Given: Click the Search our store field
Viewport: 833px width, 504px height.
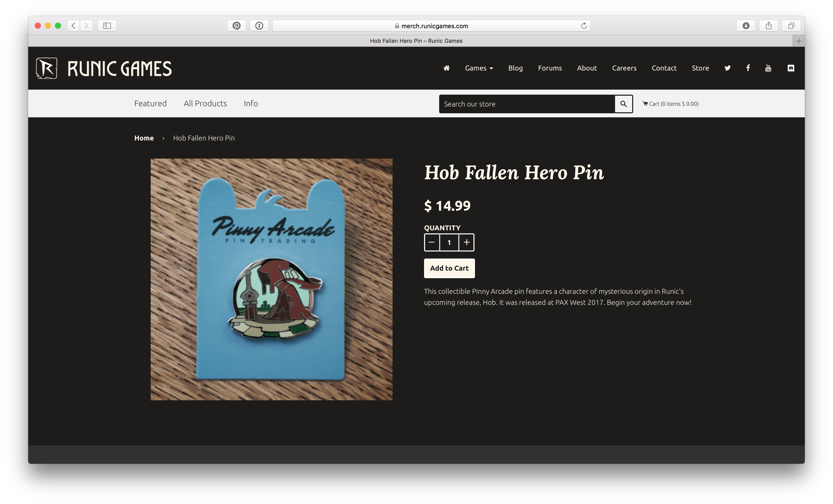Looking at the screenshot, I should 526,104.
